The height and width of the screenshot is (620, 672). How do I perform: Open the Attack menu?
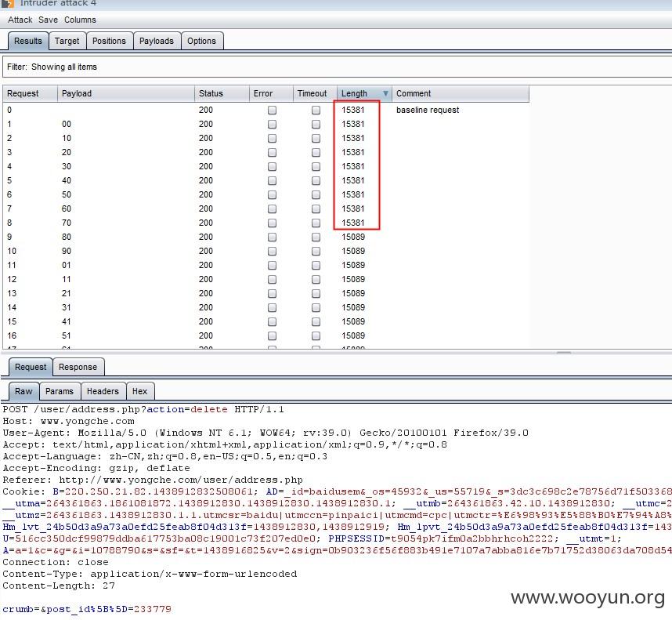(20, 20)
